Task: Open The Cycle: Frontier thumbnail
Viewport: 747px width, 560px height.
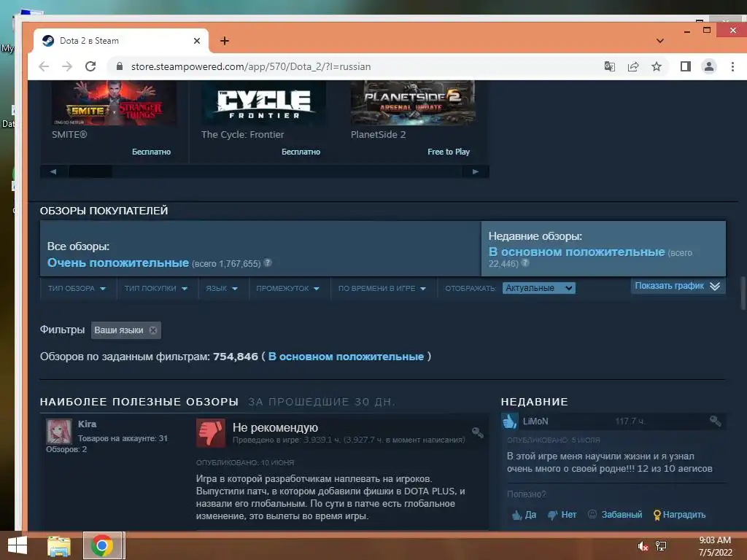Action: (x=263, y=103)
